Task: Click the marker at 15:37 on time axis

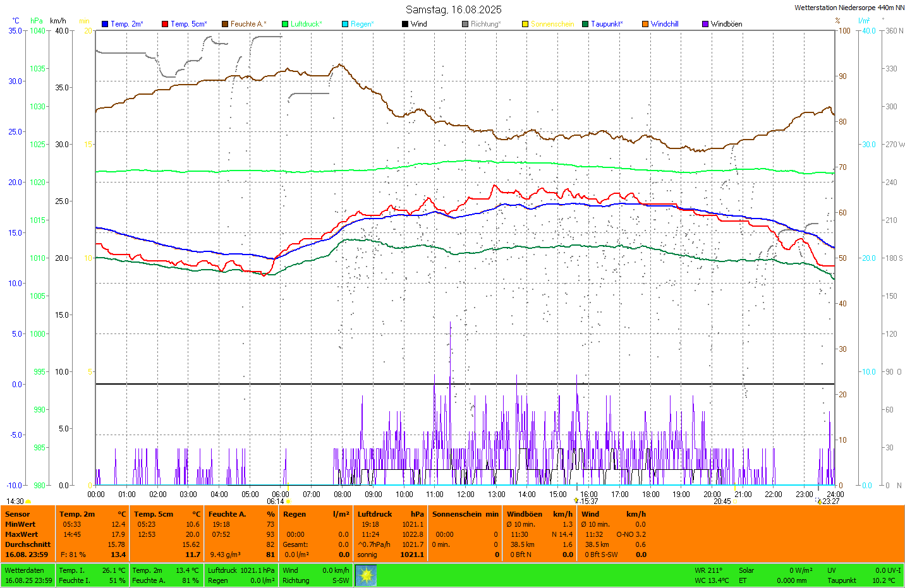Action: pyautogui.click(x=576, y=501)
